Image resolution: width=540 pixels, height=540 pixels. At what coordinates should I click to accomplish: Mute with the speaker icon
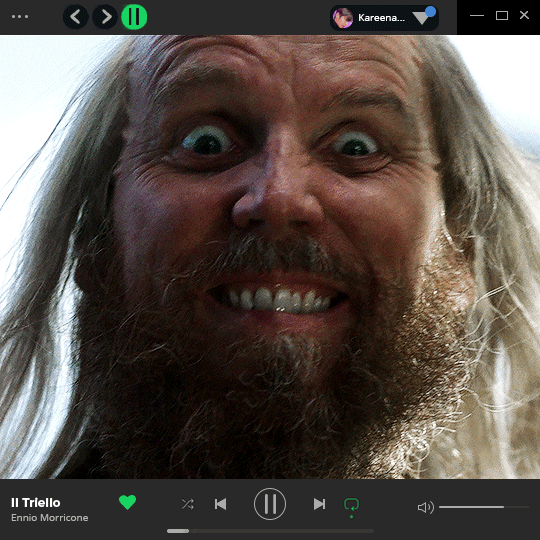click(425, 507)
